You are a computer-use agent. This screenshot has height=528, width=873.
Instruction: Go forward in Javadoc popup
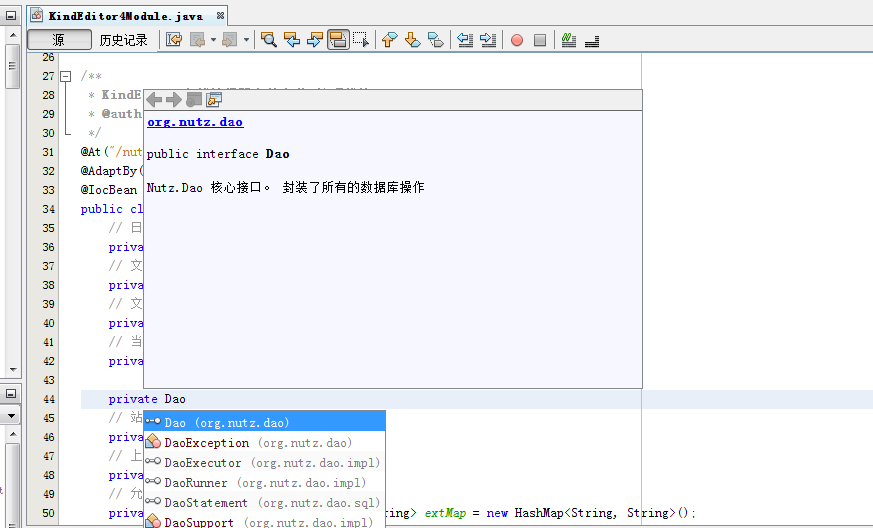(x=174, y=100)
